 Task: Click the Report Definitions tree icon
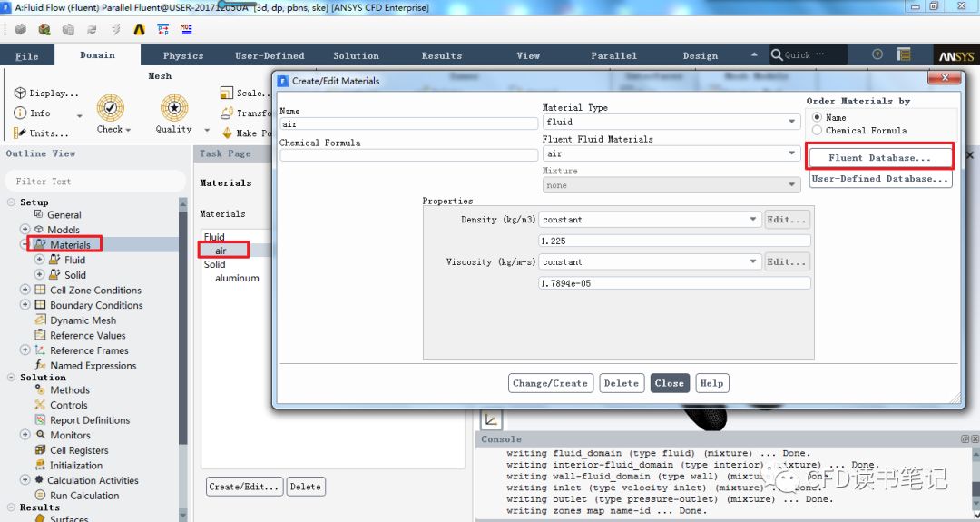[x=39, y=420]
